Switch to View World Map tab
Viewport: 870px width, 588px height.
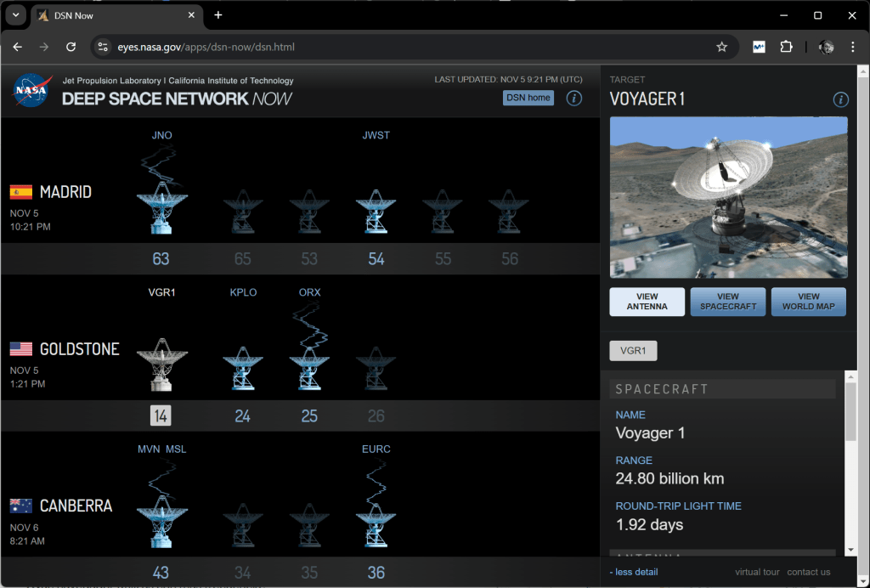809,302
